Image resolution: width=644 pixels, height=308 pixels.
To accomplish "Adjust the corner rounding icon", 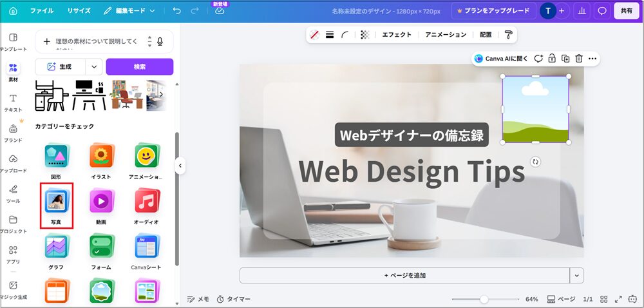I will pyautogui.click(x=345, y=35).
